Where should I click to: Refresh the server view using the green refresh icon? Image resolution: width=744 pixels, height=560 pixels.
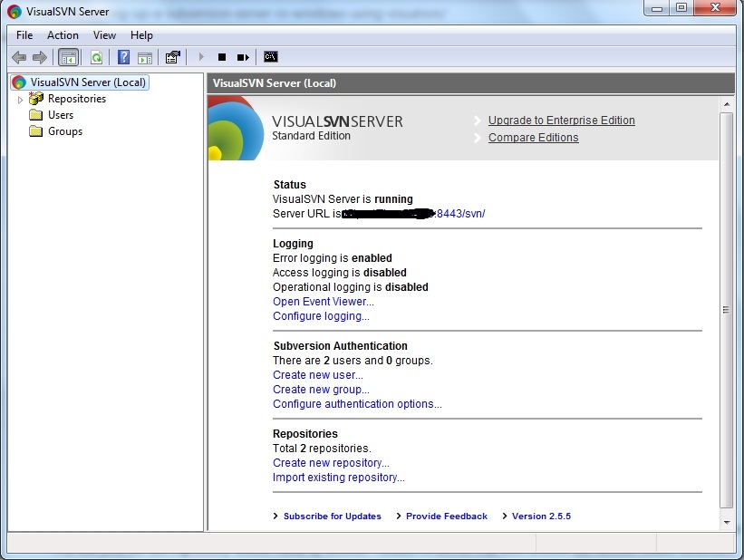[x=96, y=56]
